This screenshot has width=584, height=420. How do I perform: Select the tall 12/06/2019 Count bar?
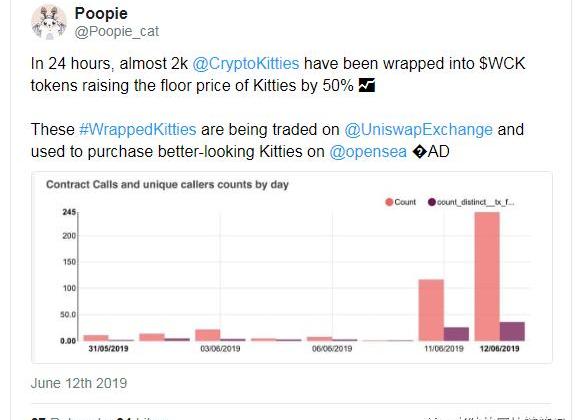click(x=487, y=277)
